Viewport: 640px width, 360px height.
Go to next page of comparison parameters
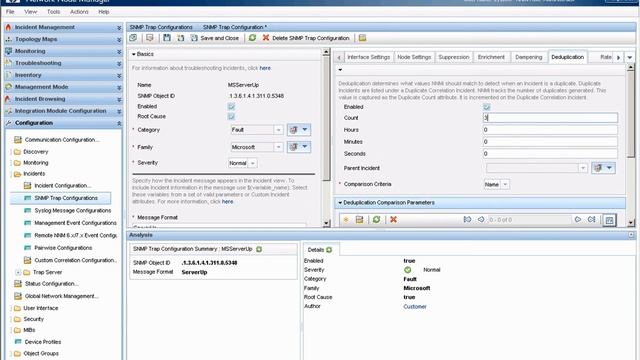point(578,220)
